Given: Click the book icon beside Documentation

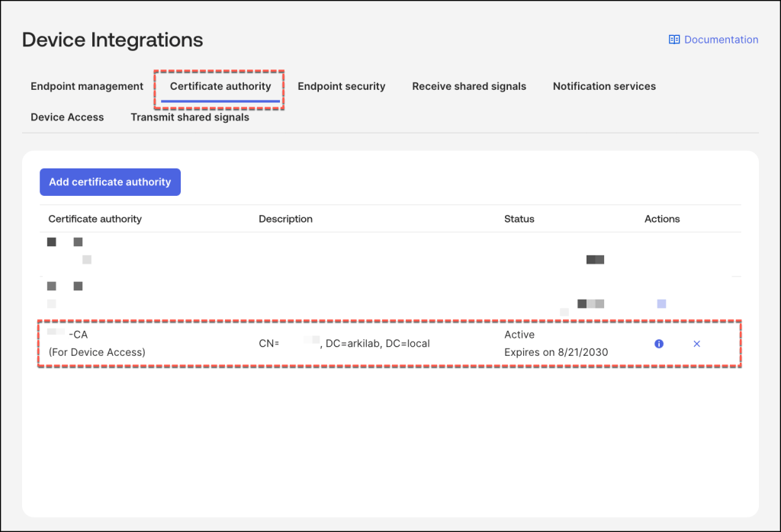Looking at the screenshot, I should pos(674,40).
